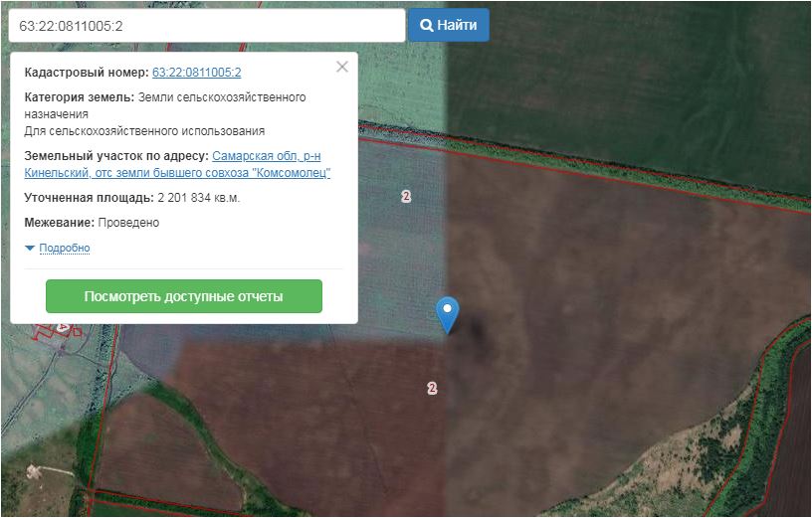Select the upper parcel label 2
The height and width of the screenshot is (518, 812).
[x=406, y=196]
